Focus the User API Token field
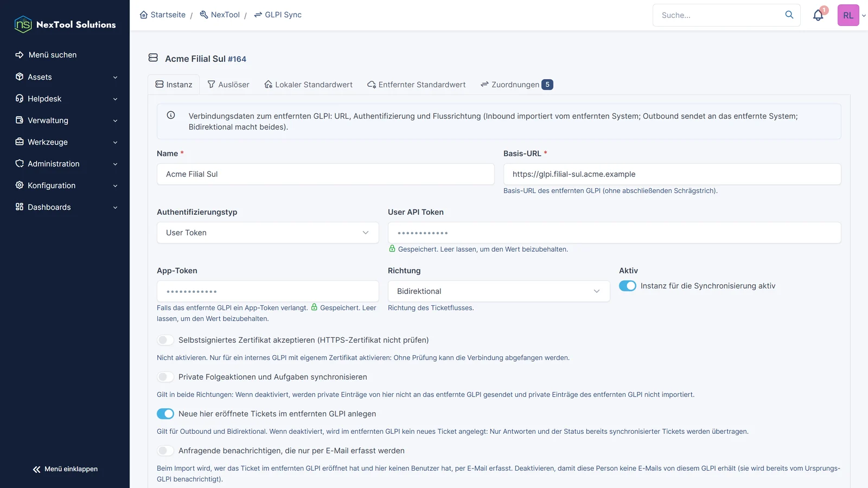 615,233
